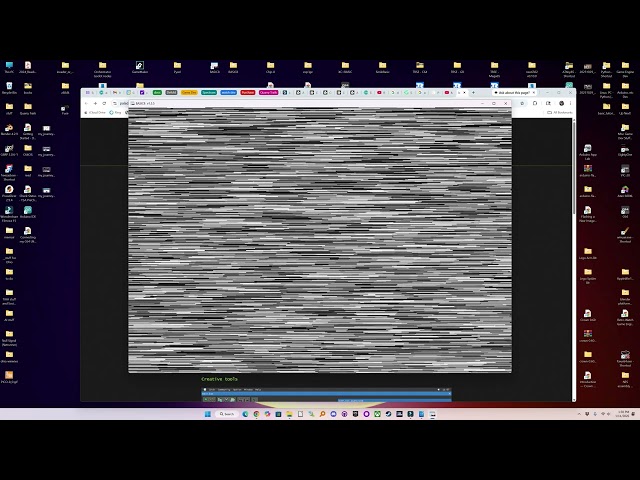640x480 pixels.
Task: Close the active 'ask about this page' tab
Action: (533, 93)
